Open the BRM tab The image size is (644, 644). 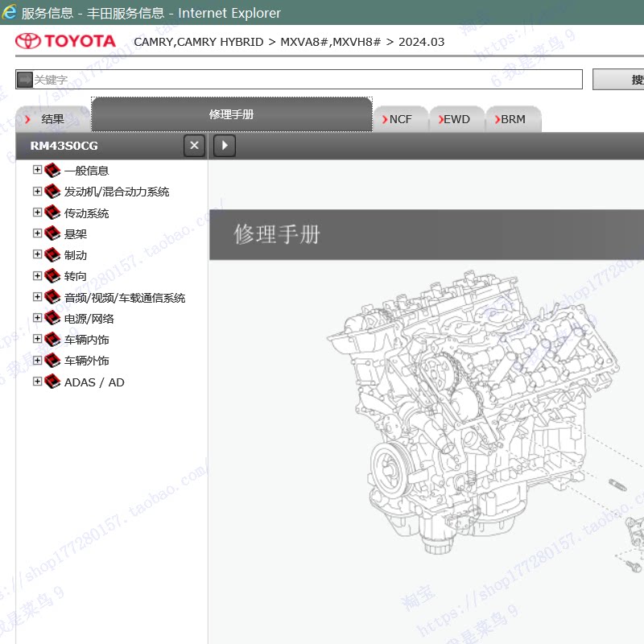point(514,119)
